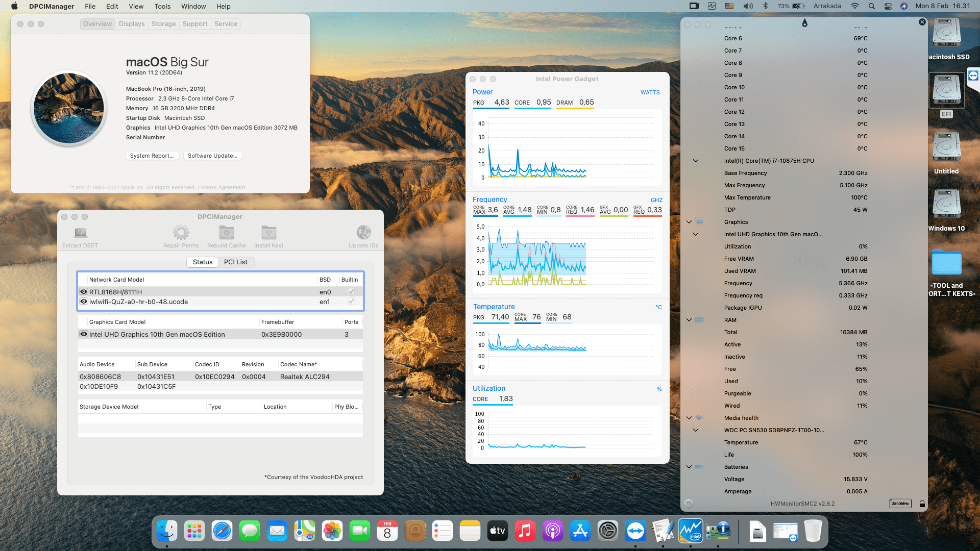The image size is (980, 551).
Task: Open Control Center in menu bar
Action: pyautogui.click(x=888, y=6)
